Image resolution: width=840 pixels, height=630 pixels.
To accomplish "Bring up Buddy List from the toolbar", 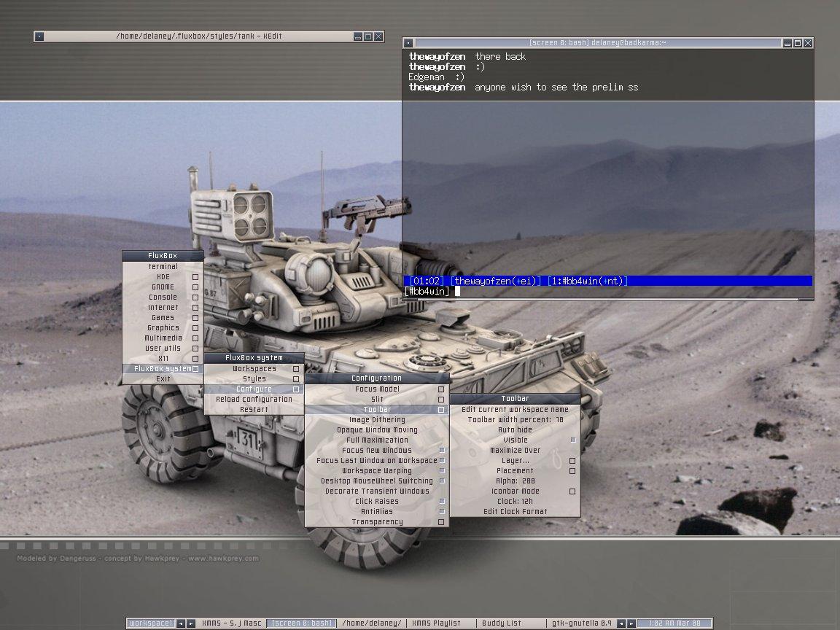I will coord(511,623).
